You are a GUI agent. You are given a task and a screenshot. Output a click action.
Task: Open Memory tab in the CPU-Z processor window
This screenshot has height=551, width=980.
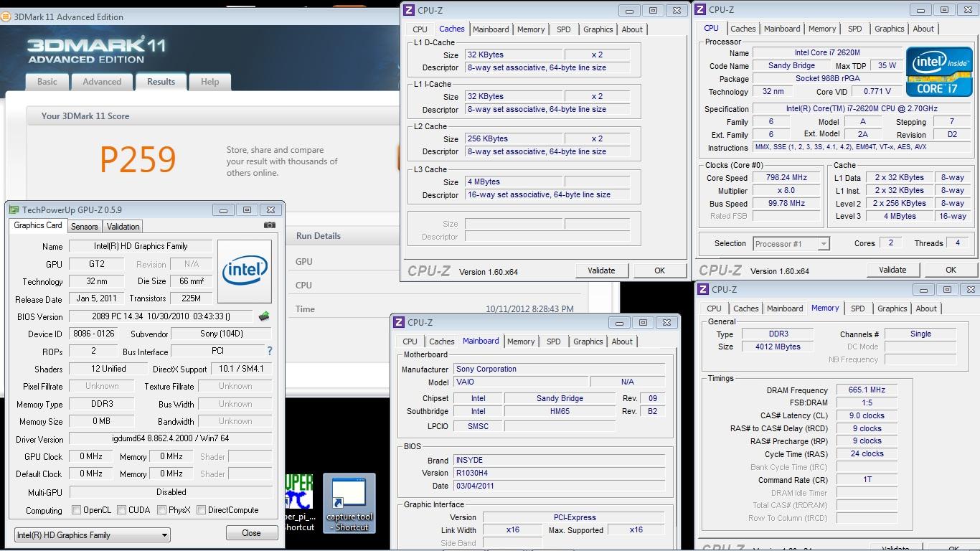pos(822,29)
